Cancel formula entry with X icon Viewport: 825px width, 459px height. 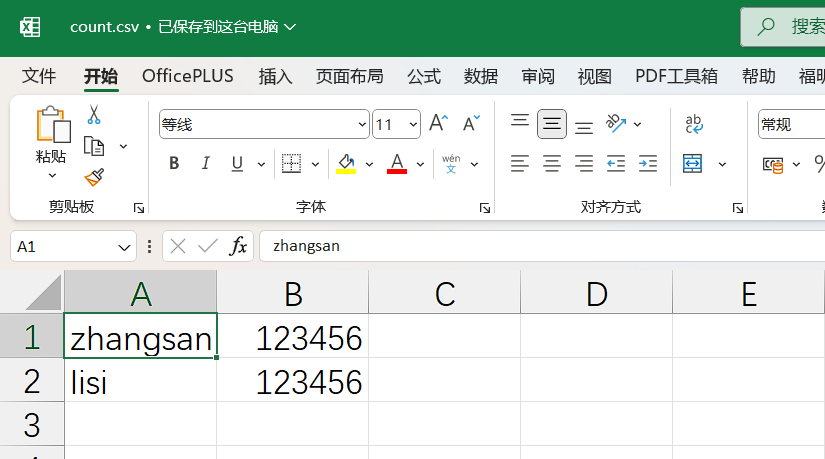(x=178, y=246)
